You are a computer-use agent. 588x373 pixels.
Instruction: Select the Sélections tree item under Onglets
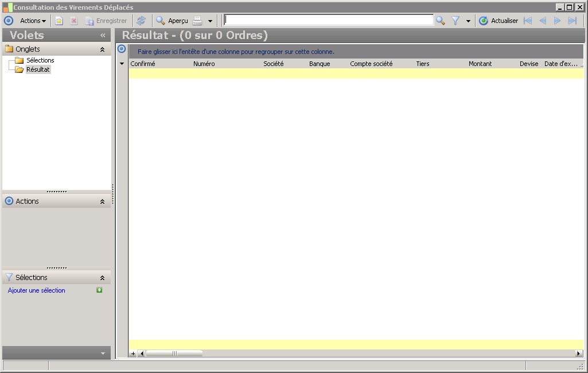[40, 60]
